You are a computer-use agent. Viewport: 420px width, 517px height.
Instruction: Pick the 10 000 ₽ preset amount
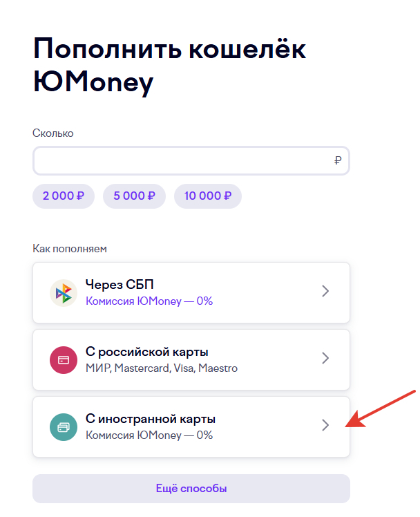tap(208, 196)
